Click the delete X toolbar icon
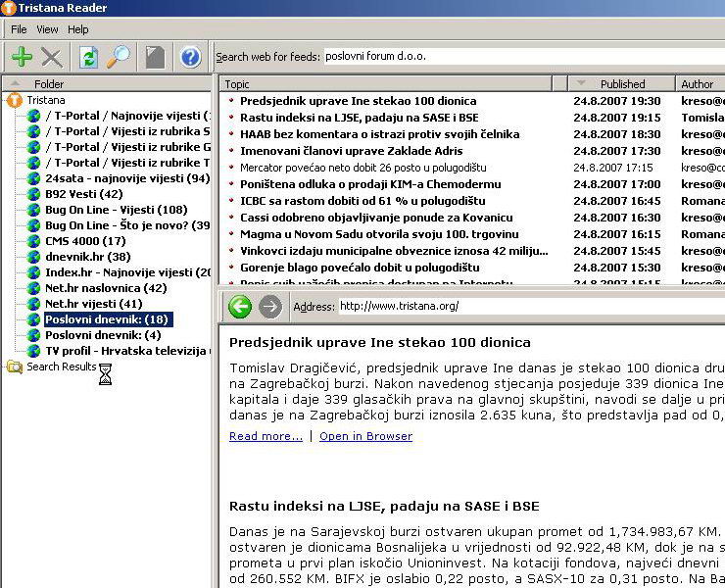 (x=52, y=57)
